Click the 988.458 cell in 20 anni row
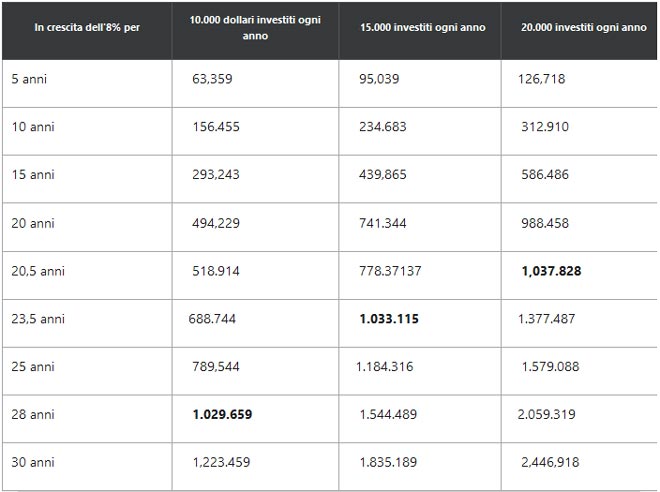The width and height of the screenshot is (660, 492). pos(545,223)
